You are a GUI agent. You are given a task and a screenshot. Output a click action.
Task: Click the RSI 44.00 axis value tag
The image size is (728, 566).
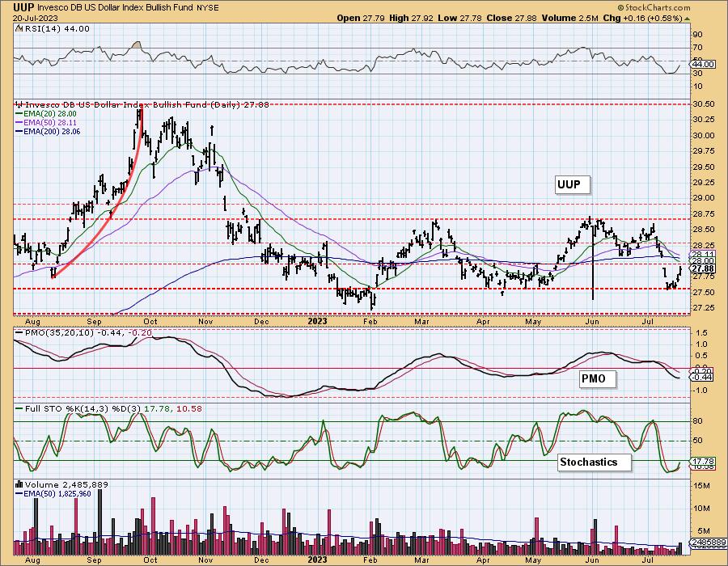pyautogui.click(x=701, y=64)
